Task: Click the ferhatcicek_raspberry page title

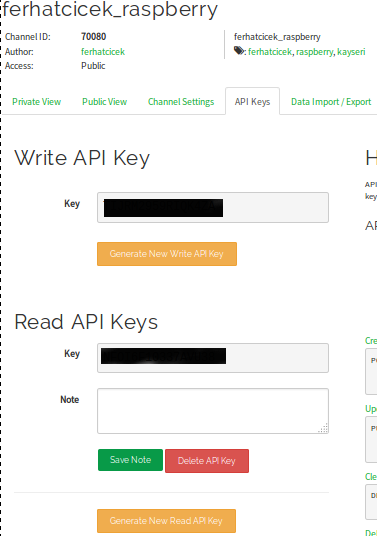Action: tap(110, 10)
